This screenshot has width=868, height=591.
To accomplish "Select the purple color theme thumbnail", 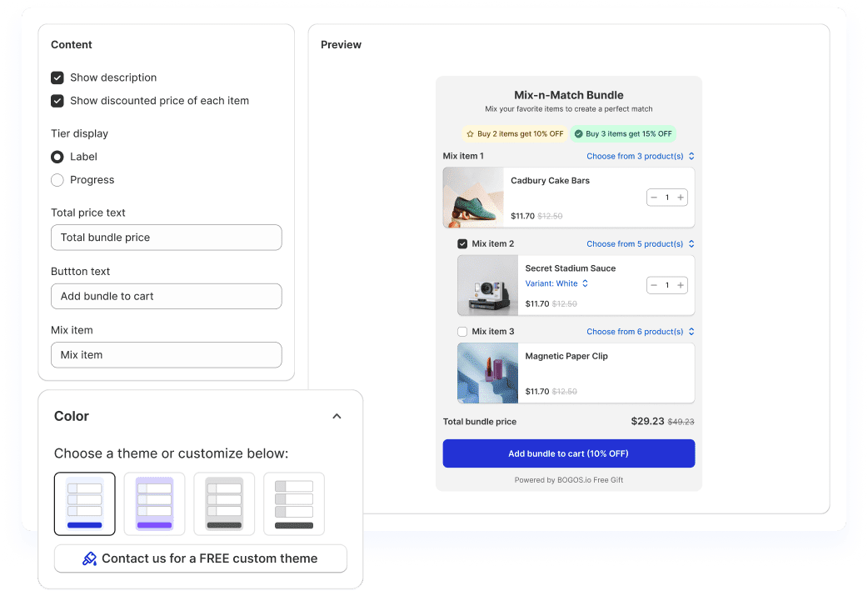I will [x=154, y=503].
